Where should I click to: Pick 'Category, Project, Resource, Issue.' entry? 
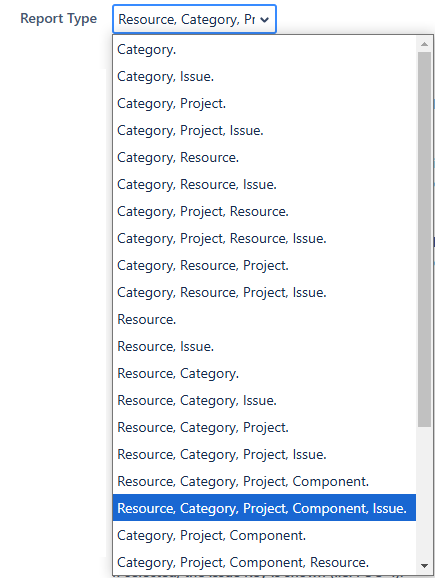(x=264, y=238)
